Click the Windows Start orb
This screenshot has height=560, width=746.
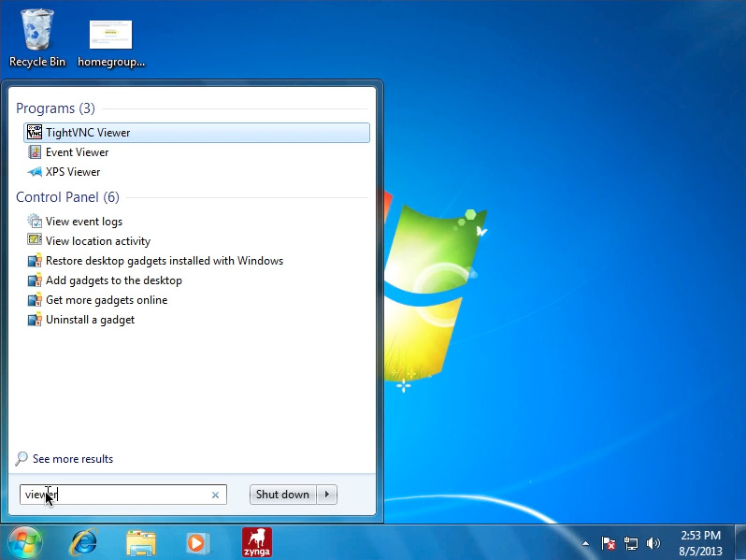pyautogui.click(x=24, y=542)
